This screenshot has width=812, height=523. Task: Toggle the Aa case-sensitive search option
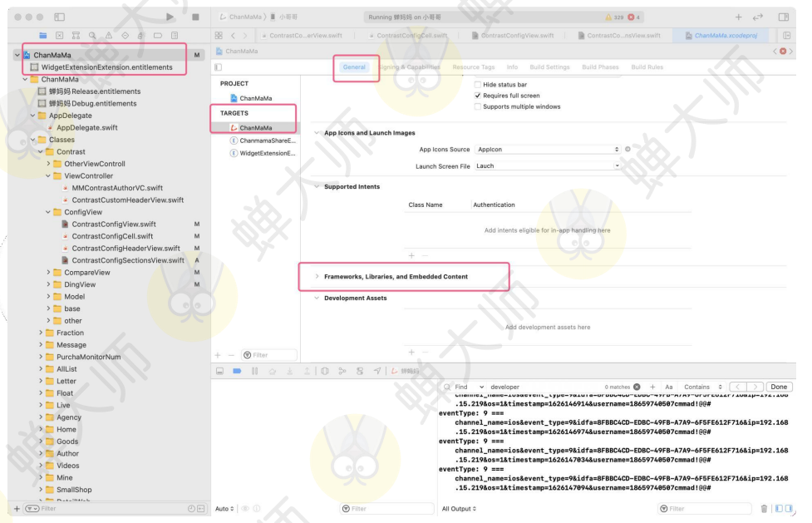coord(668,387)
